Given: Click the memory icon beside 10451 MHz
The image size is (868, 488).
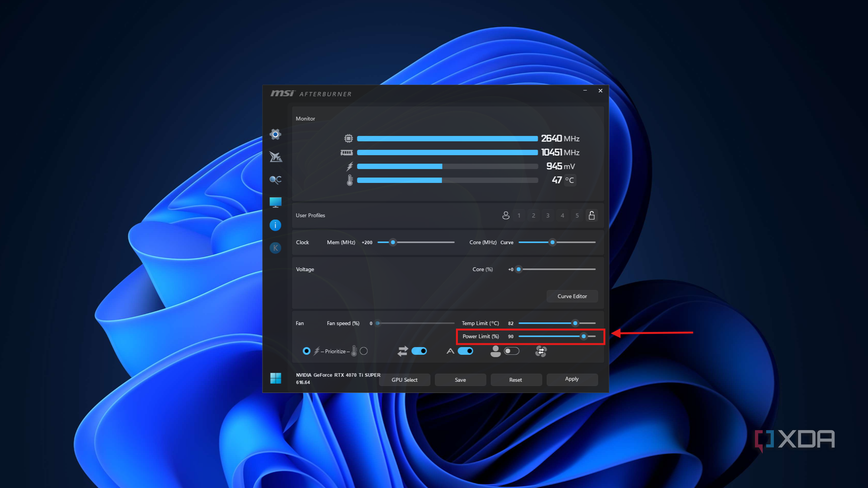Looking at the screenshot, I should [x=347, y=152].
